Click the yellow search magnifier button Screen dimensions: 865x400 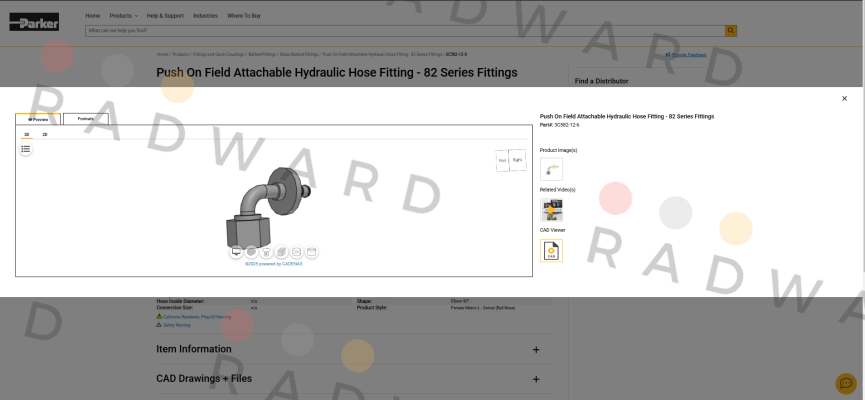pyautogui.click(x=731, y=31)
